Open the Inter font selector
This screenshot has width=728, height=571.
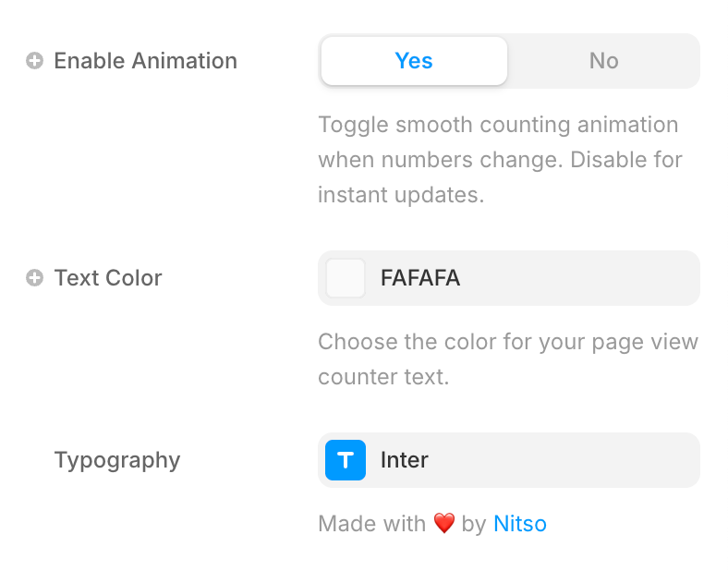[509, 460]
